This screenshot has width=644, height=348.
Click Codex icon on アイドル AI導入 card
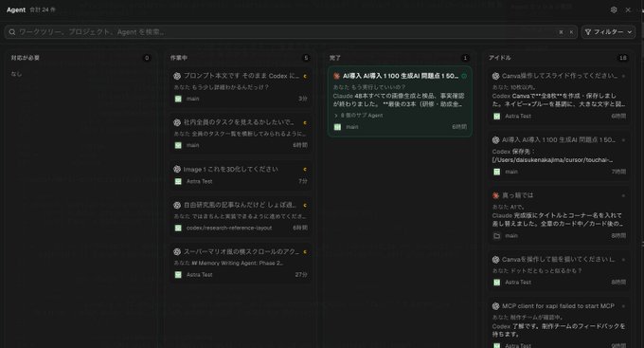pos(495,139)
